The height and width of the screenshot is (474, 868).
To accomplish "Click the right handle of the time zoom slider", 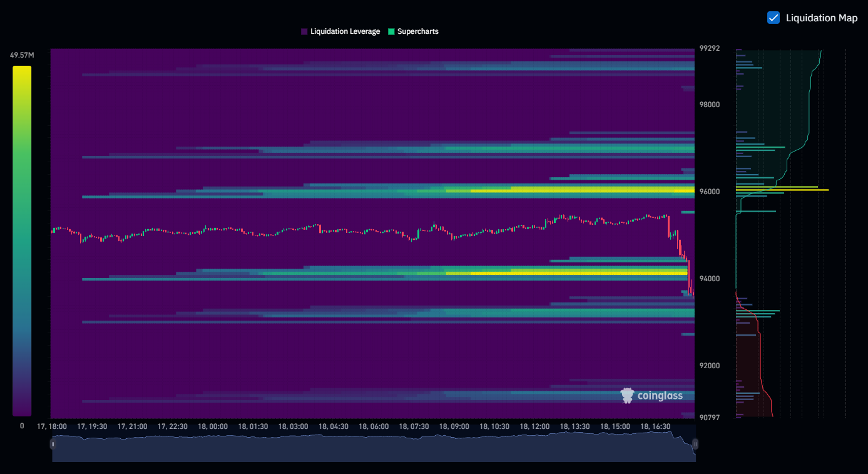I will click(x=695, y=444).
